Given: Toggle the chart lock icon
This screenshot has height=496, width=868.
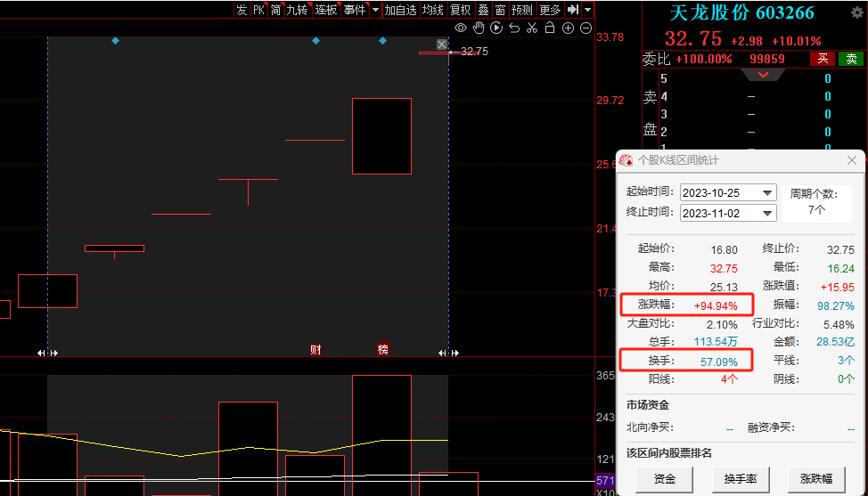Looking at the screenshot, I should point(550,28).
